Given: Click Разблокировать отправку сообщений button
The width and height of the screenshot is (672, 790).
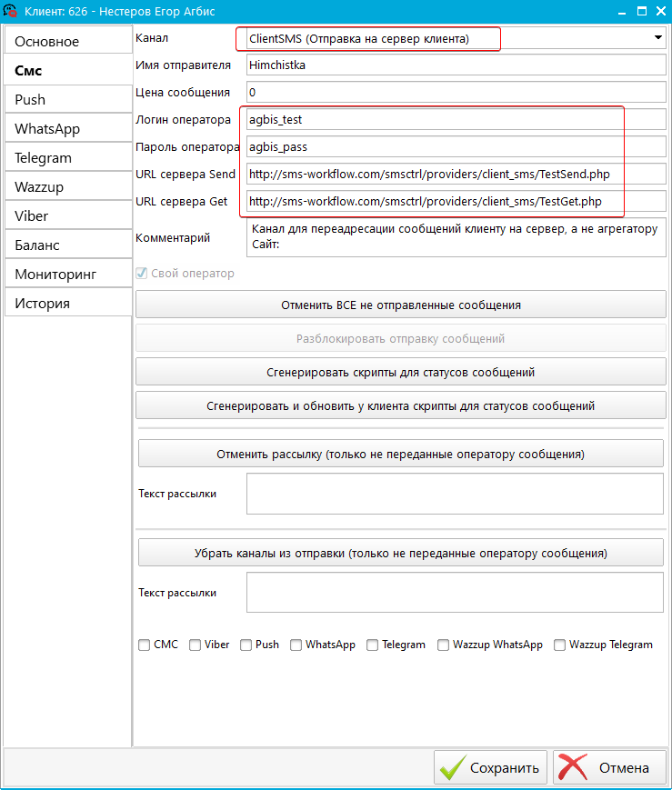Looking at the screenshot, I should (x=401, y=338).
